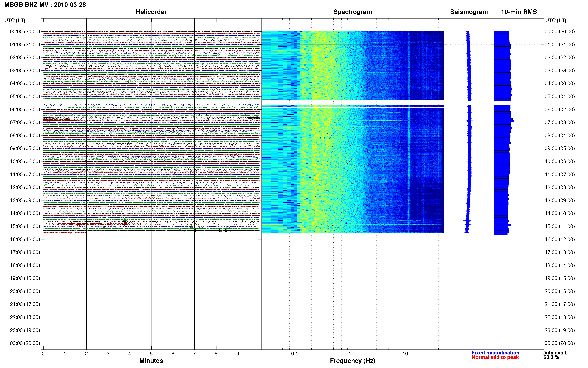Click the Fixed magnification blue legend text
Image resolution: width=588 pixels, height=368 pixels.
coord(495,353)
